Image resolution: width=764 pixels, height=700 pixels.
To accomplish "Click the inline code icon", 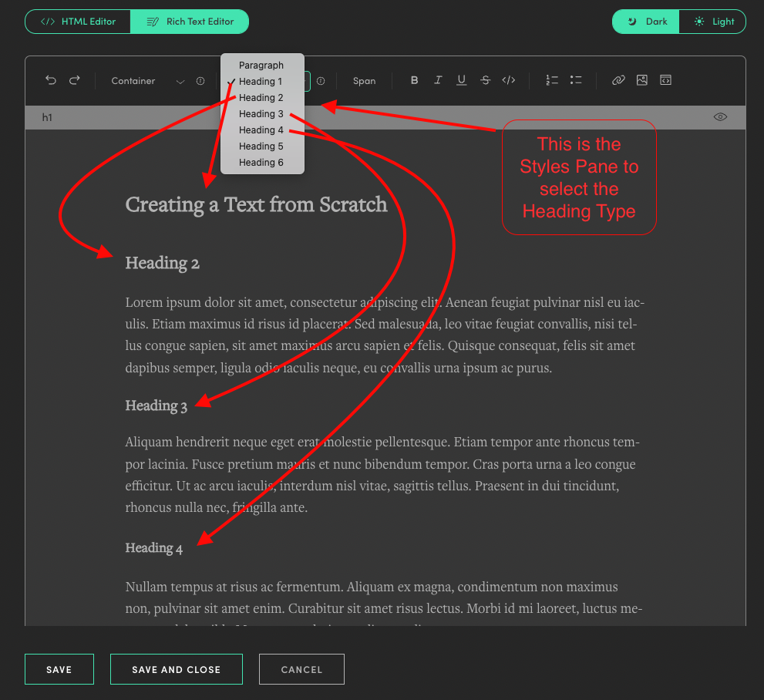I will [x=508, y=79].
